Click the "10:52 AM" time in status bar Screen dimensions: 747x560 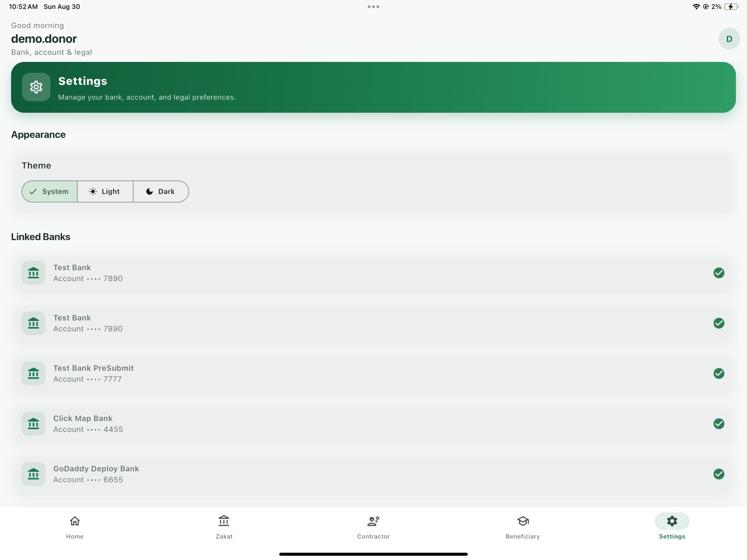tap(23, 7)
